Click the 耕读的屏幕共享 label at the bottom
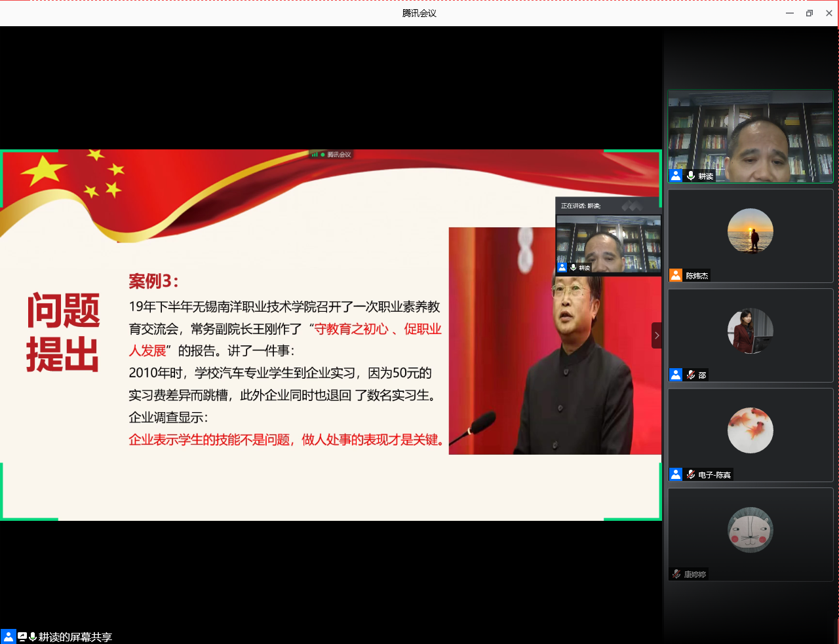This screenshot has height=644, width=839. tap(75, 637)
